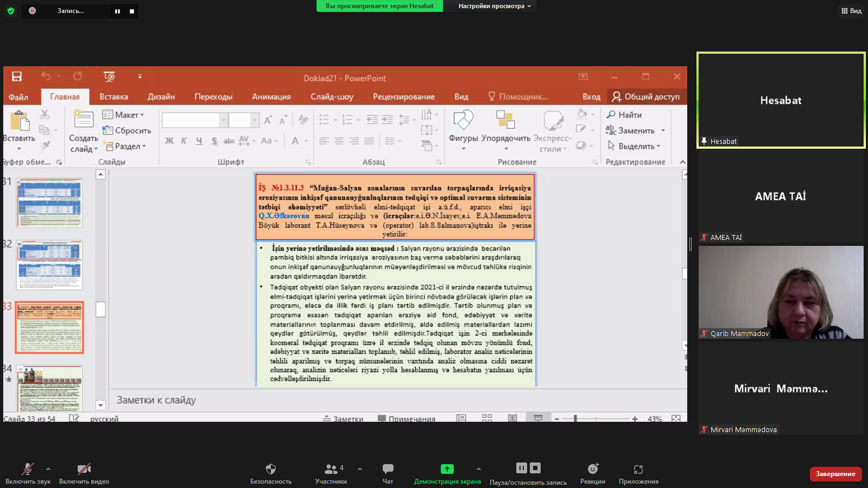Open the Дизайн ribbon tab
The width and height of the screenshot is (868, 488).
[x=161, y=97]
